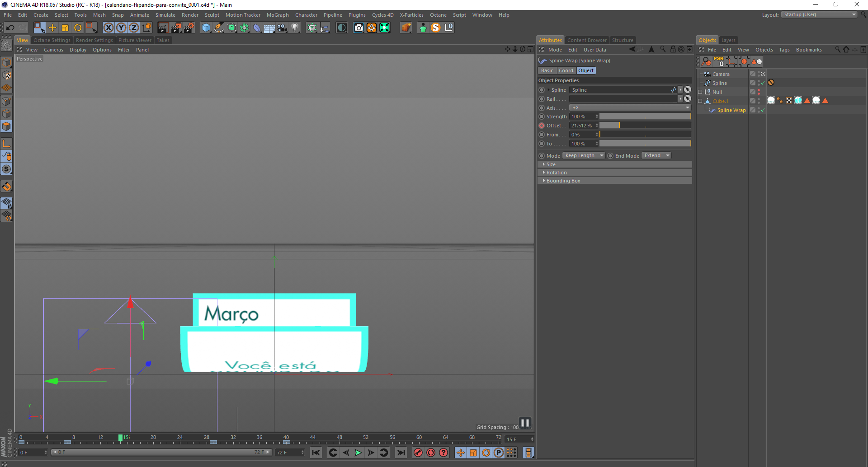Switch to the Render Settings tab
This screenshot has height=467, width=868.
tap(94, 40)
